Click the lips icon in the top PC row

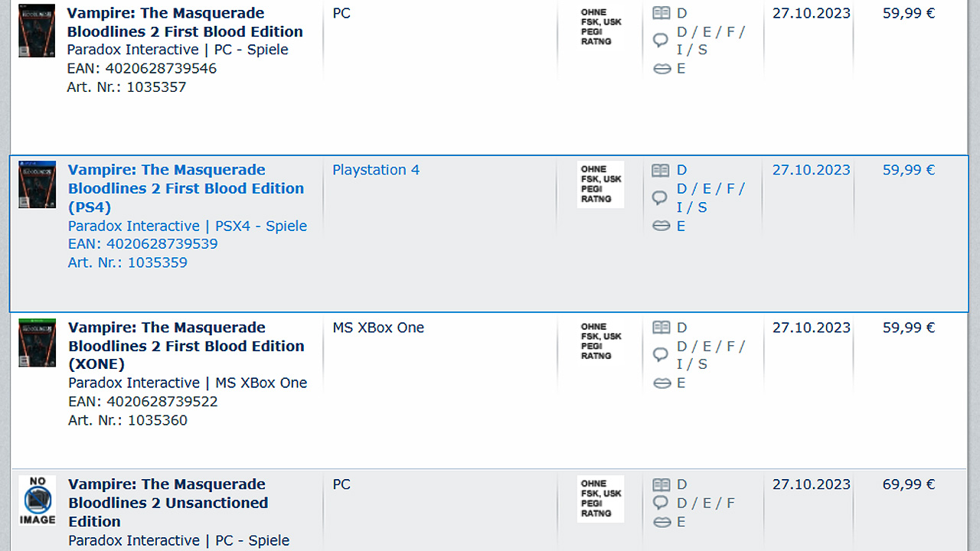[x=661, y=68]
